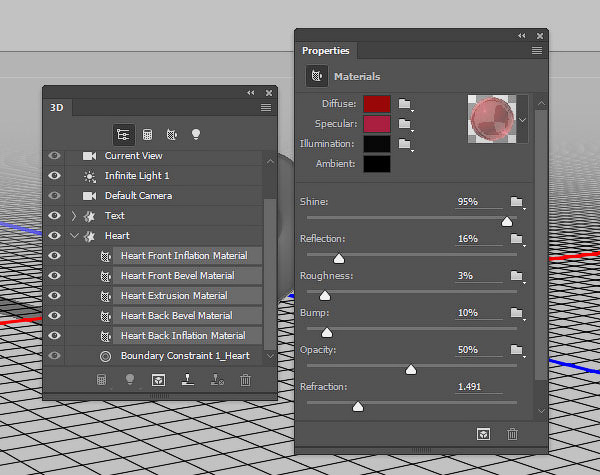
Task: Collapse the Properties panel double arrows
Action: click(522, 36)
